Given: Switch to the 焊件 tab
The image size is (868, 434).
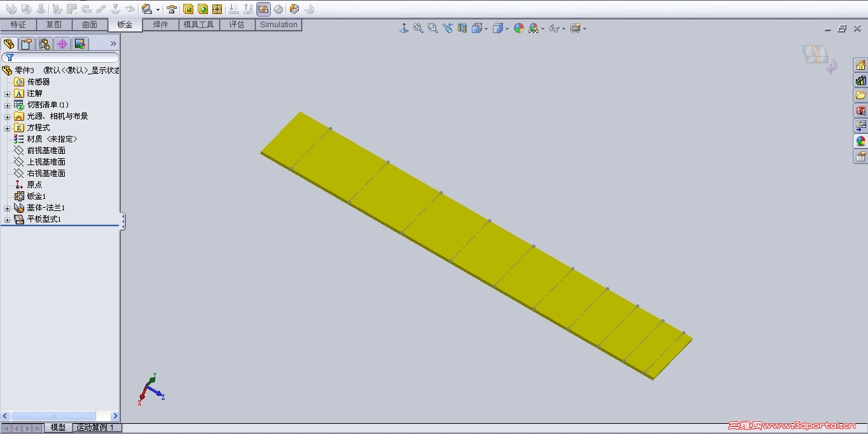Looking at the screenshot, I should (161, 25).
